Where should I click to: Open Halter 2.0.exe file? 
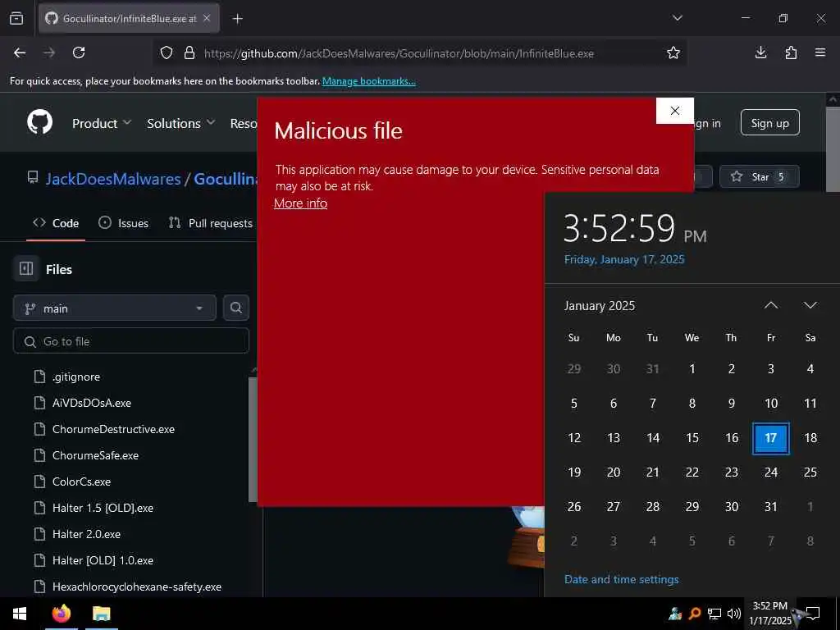tap(86, 534)
